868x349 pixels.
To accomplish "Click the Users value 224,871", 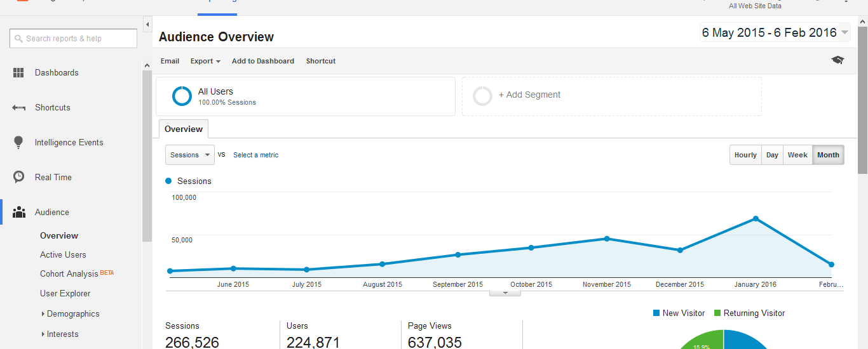I will (x=313, y=343).
